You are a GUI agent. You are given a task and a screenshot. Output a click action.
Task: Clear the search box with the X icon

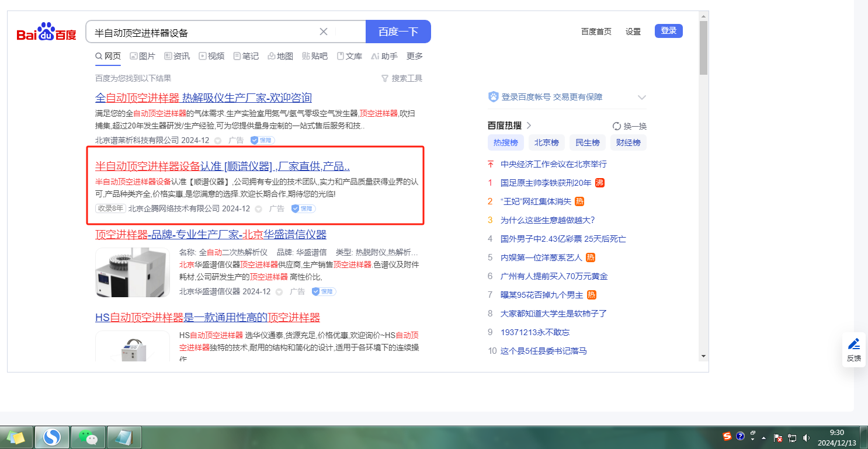coord(324,32)
